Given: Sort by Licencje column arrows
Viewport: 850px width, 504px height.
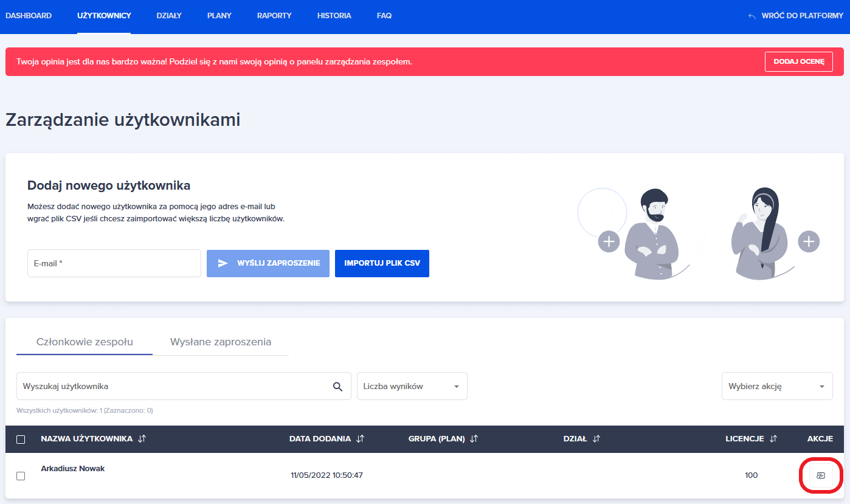Looking at the screenshot, I should [773, 439].
